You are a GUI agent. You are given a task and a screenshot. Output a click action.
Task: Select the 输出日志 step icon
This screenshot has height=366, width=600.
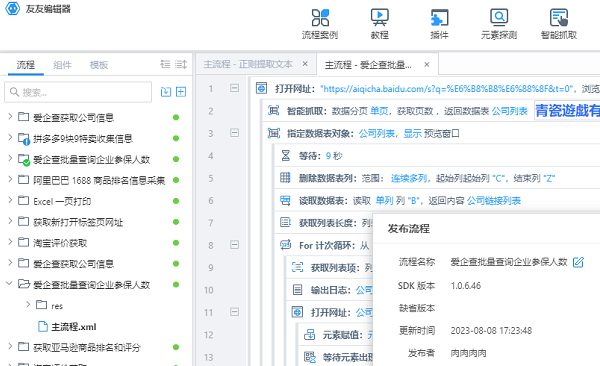tap(297, 290)
